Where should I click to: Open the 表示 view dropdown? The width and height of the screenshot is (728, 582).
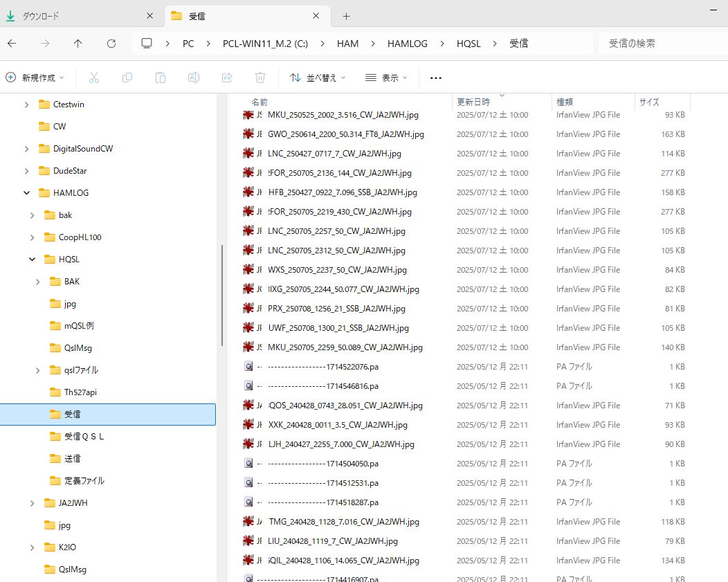[386, 78]
